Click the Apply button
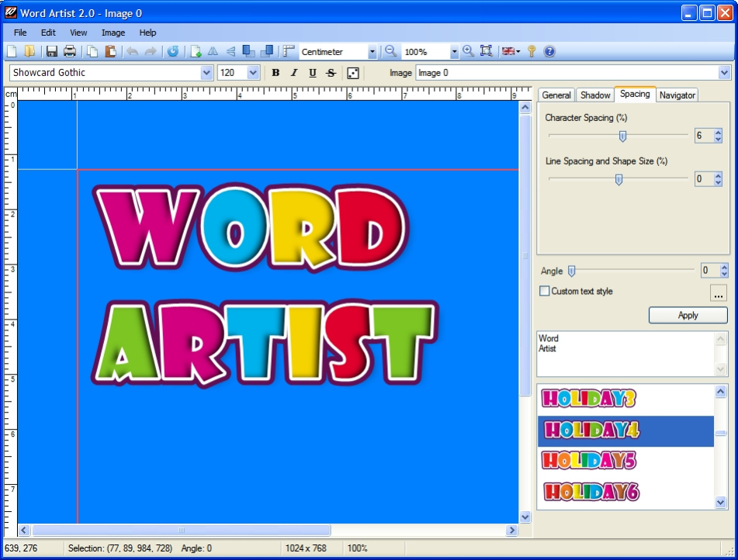The height and width of the screenshot is (560, 738). (x=688, y=316)
